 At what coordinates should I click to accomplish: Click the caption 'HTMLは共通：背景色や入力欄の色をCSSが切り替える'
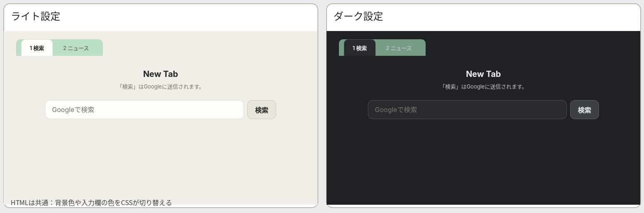coord(91,203)
